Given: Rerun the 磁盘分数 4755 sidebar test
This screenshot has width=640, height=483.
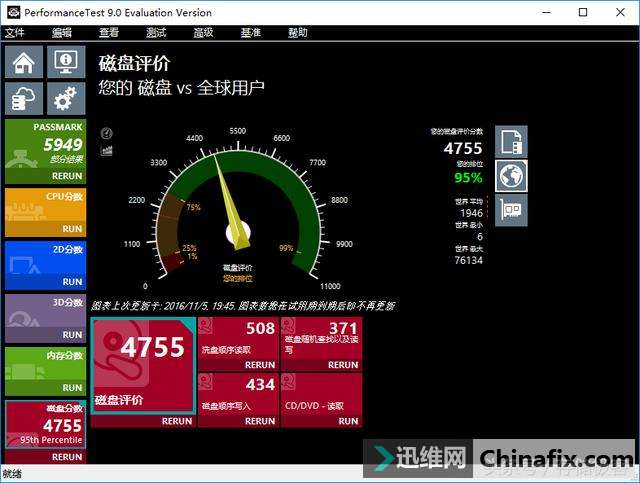Looking at the screenshot, I should (x=67, y=457).
